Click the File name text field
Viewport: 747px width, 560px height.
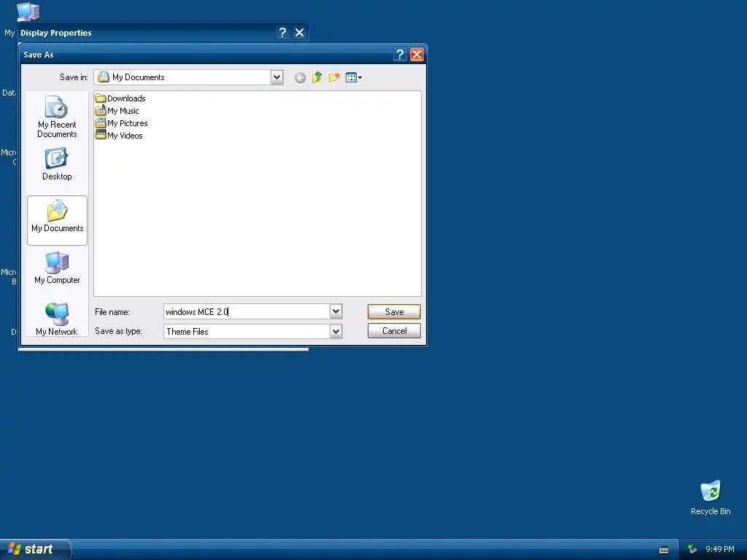pos(247,312)
